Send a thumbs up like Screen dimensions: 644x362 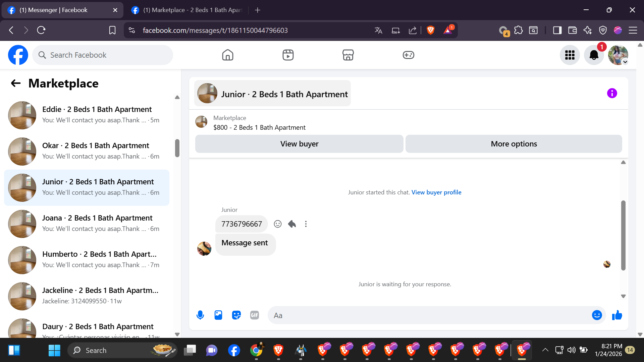click(x=617, y=315)
